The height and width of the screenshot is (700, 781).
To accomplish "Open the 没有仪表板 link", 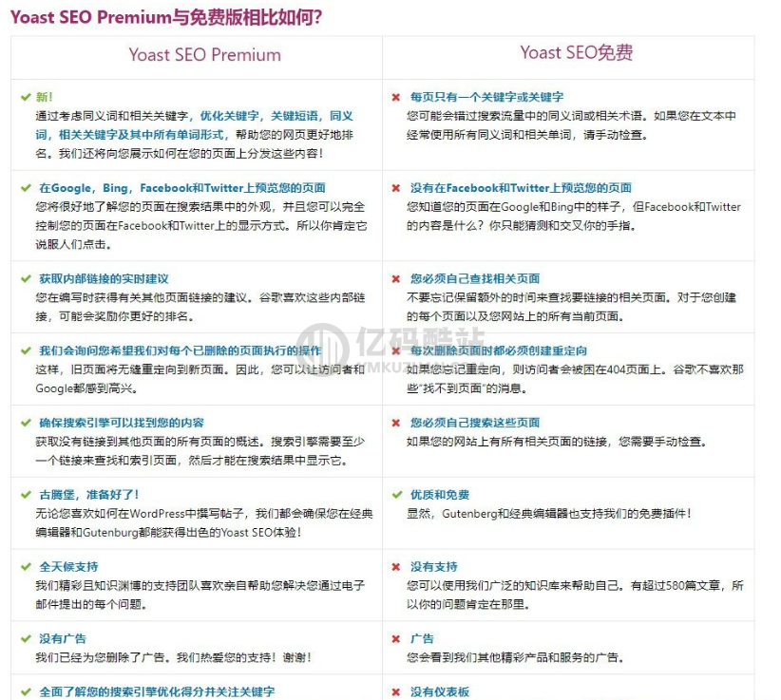I will [x=439, y=691].
